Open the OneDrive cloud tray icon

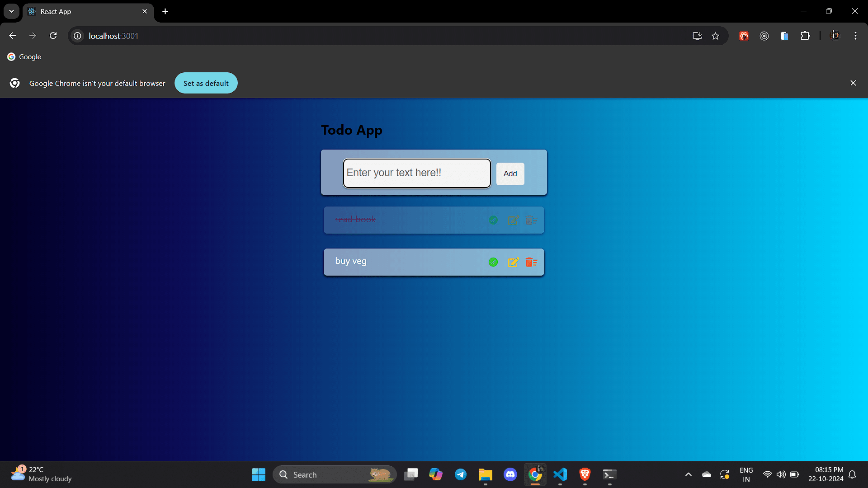707,474
